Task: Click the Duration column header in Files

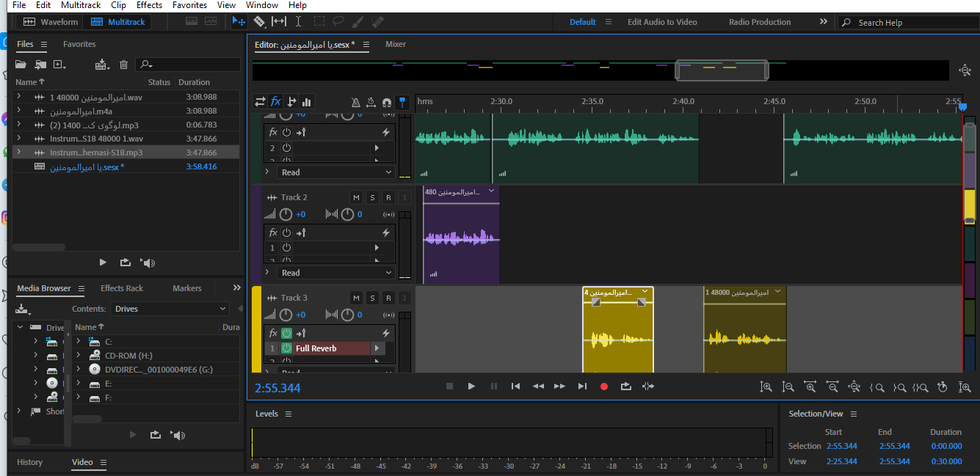Action: 194,82
